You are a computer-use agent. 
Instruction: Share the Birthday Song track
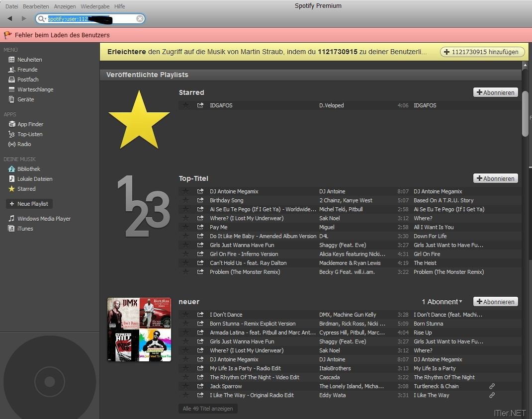pos(200,200)
